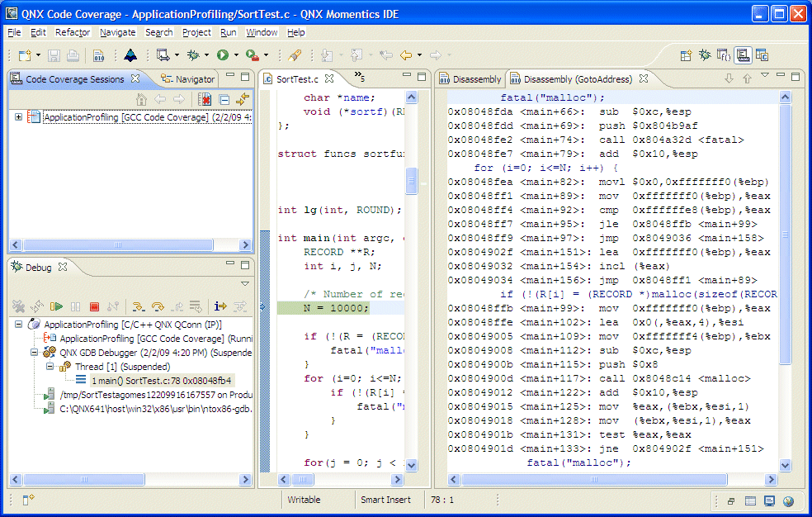812x517 pixels.
Task: Open the Refactor menu
Action: (73, 32)
